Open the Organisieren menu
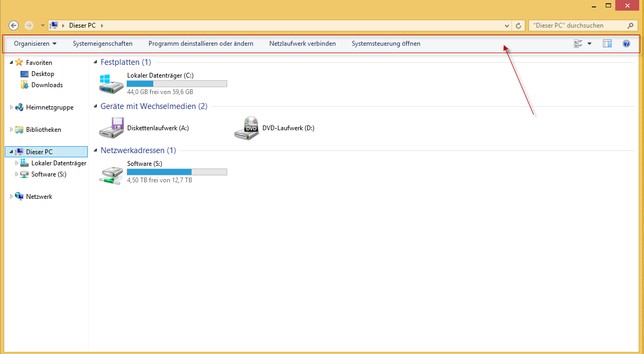 pos(35,44)
